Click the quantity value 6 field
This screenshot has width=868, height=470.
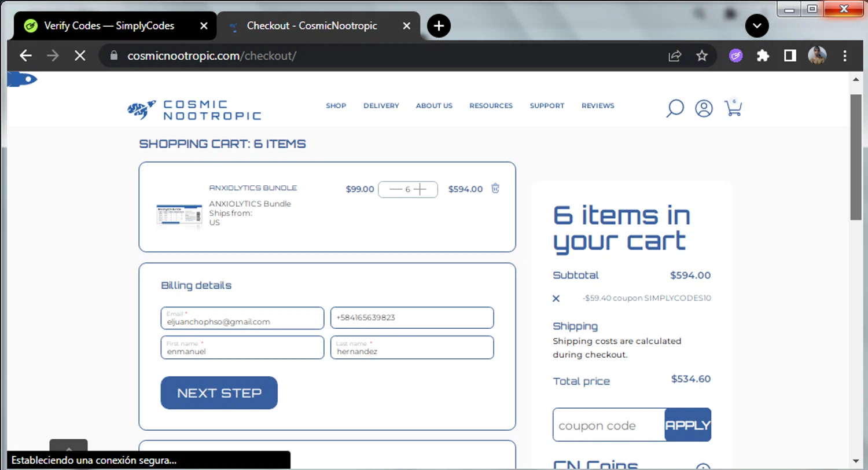tap(408, 189)
